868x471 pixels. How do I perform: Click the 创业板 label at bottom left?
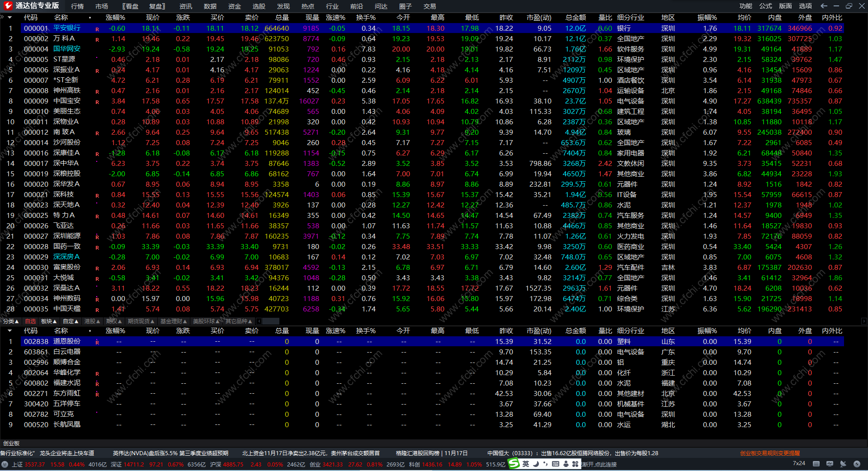pyautogui.click(x=11, y=443)
